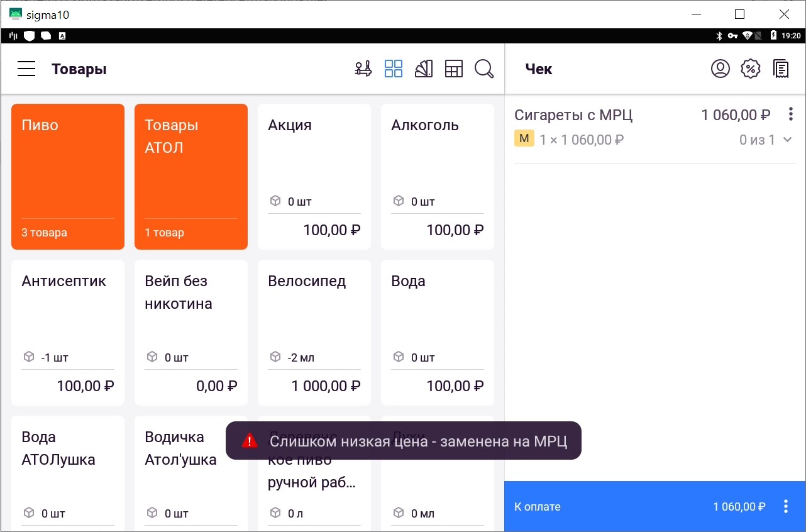Viewport: 806px width, 532px height.
Task: Pay the check via К оплате button
Action: coord(641,506)
